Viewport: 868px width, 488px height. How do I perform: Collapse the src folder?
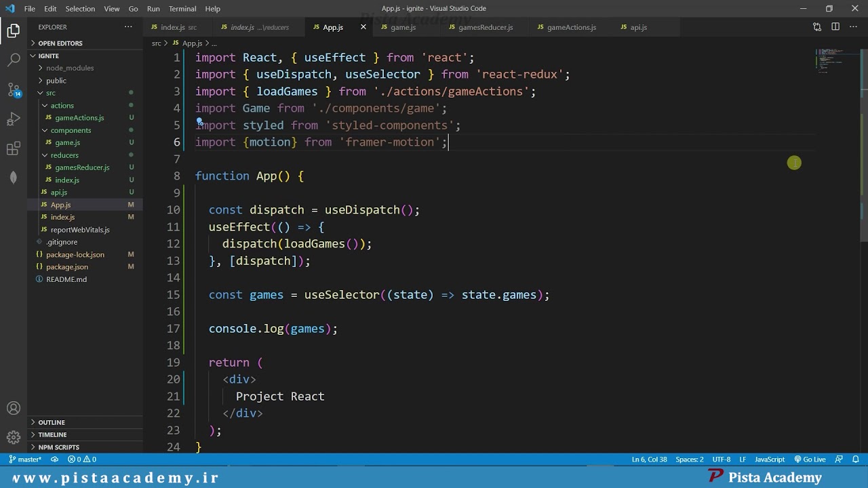(x=51, y=93)
